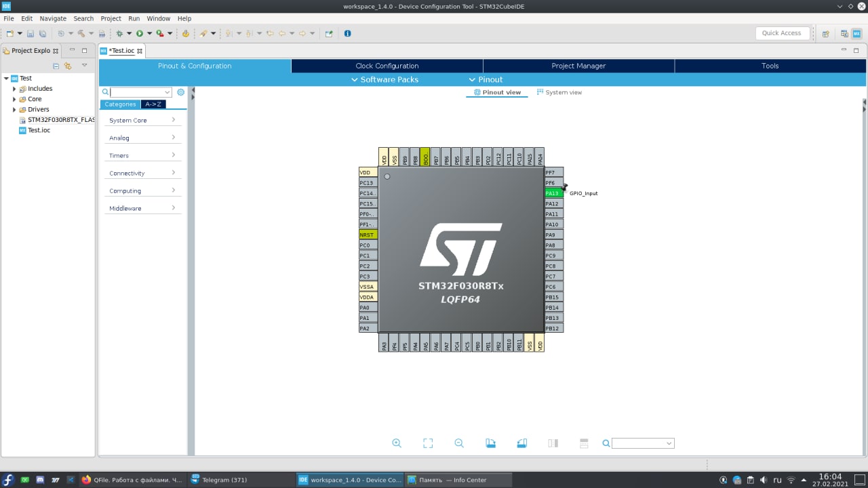Open the blue information icon in toolbar
868x488 pixels.
(347, 33)
